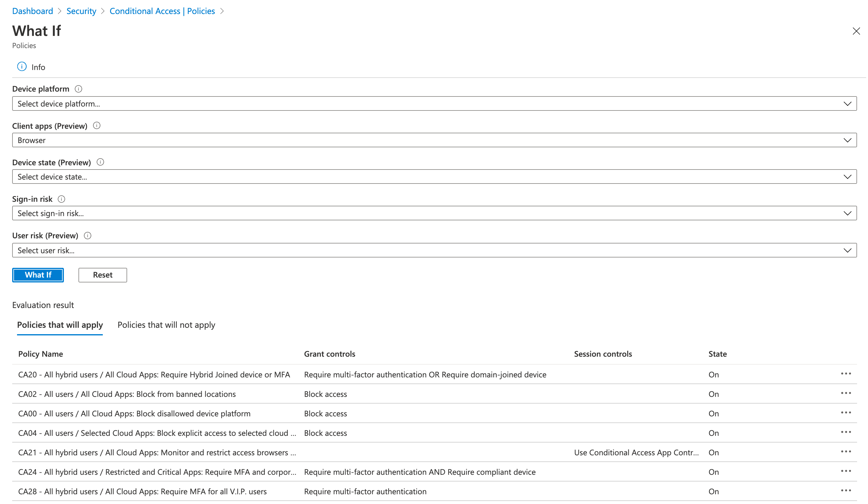Viewport: 868px width, 504px height.
Task: Open the Security breadcrumb link
Action: 81,11
